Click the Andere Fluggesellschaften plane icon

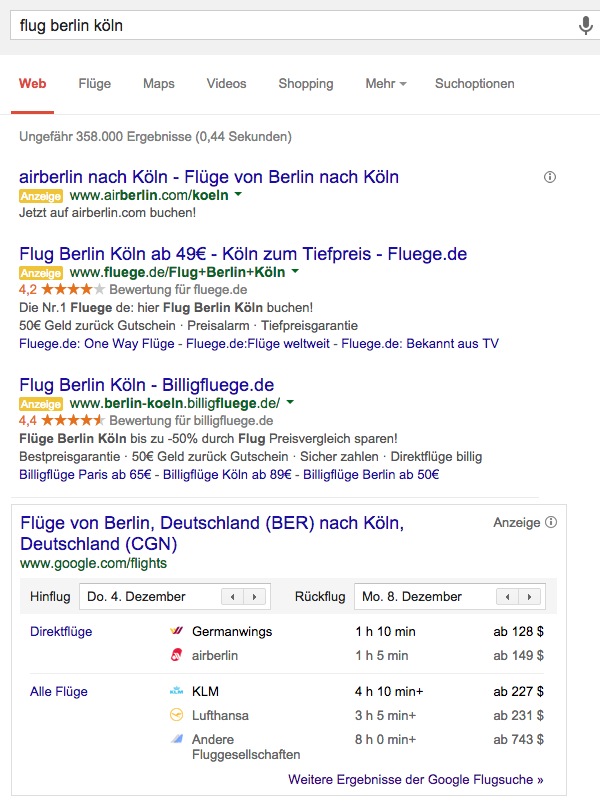point(176,739)
